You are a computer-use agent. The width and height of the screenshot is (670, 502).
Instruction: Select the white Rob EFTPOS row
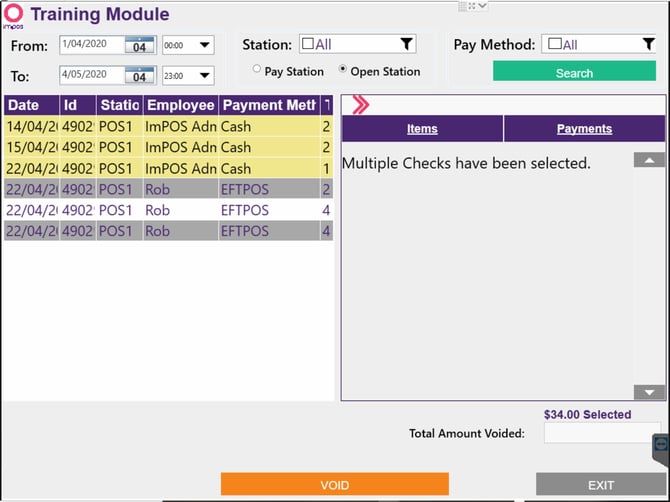click(x=168, y=210)
